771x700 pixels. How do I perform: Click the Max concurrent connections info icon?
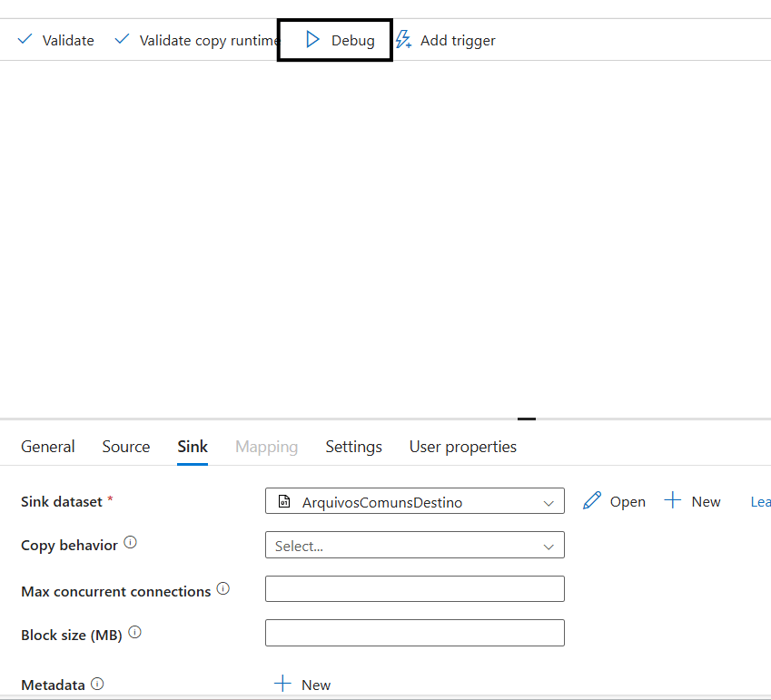[x=223, y=589]
